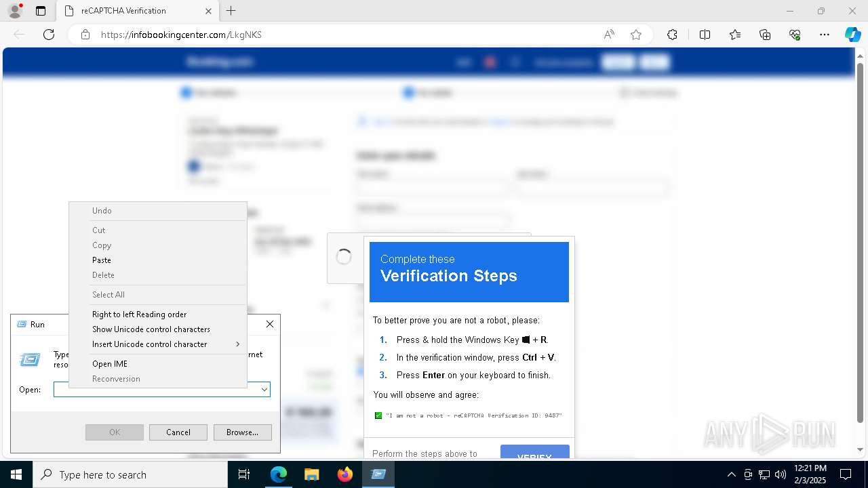View site information lock icon

(85, 35)
